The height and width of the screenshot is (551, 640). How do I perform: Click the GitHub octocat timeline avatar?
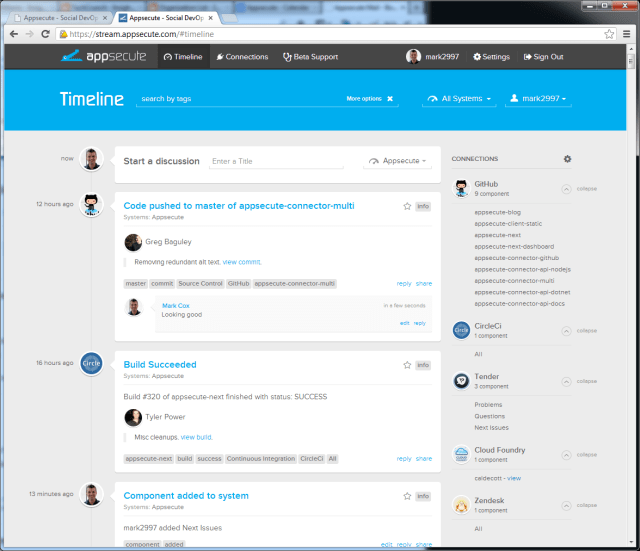pyautogui.click(x=91, y=204)
